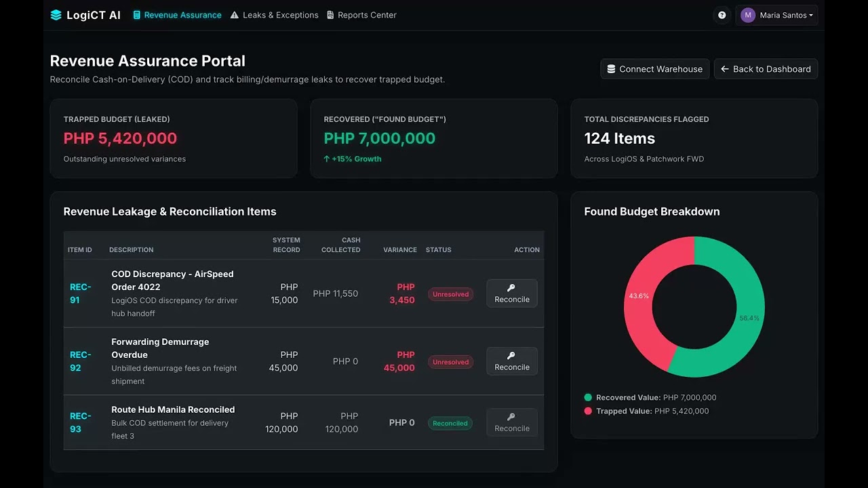Click the Revenue Leakage & Reconciliation Items heading
This screenshot has width=868, height=488.
pyautogui.click(x=170, y=211)
